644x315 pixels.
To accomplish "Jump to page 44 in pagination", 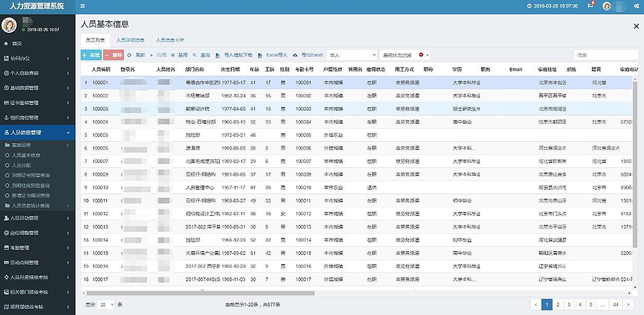I will point(615,304).
